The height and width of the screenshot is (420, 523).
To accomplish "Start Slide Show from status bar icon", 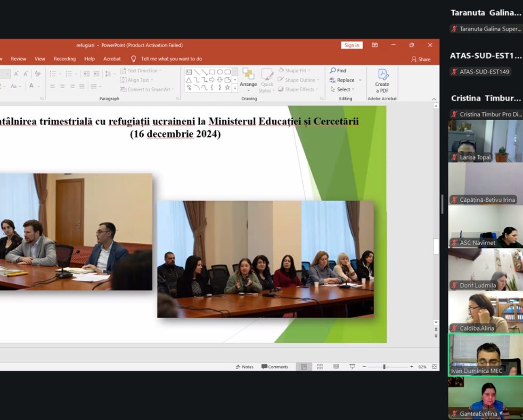I will 352,367.
